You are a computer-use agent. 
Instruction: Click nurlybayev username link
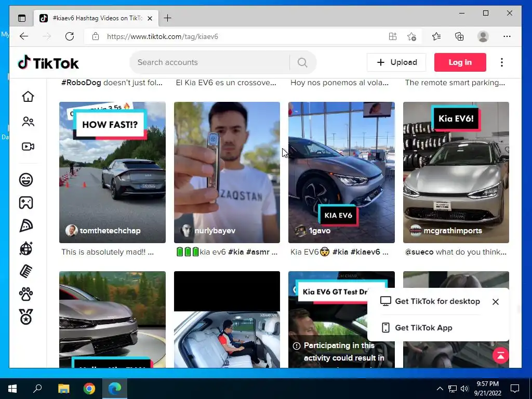pyautogui.click(x=215, y=231)
